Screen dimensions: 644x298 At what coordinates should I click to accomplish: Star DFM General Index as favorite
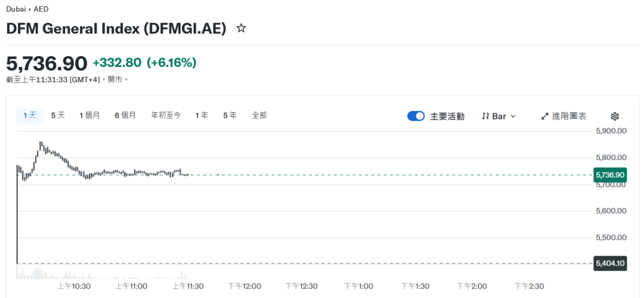[x=241, y=28]
